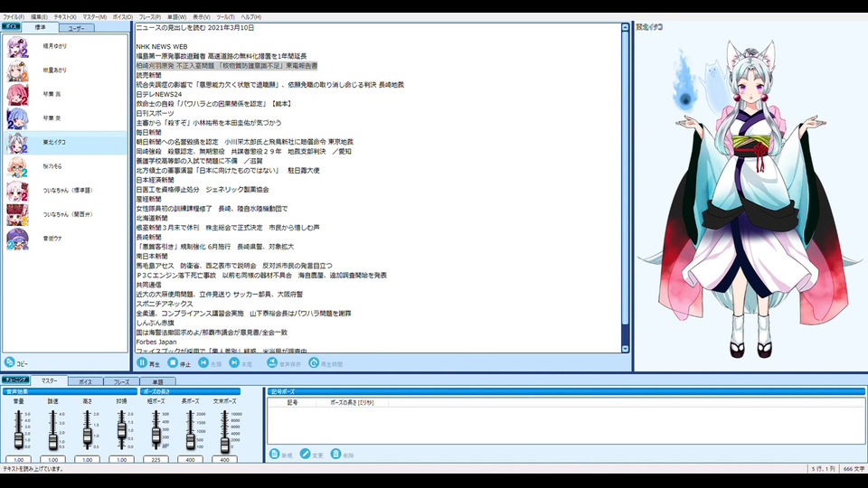Click the 長ポーズ long pause slider handle
868x488 pixels.
191,440
